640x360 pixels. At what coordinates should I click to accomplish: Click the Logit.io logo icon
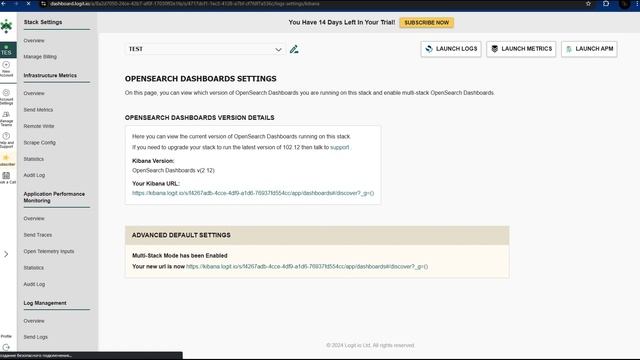coord(6,27)
